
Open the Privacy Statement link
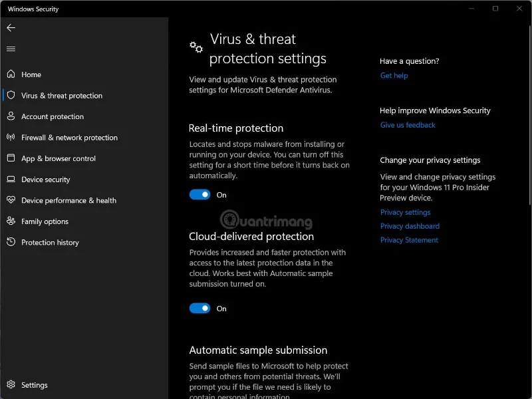tap(409, 240)
